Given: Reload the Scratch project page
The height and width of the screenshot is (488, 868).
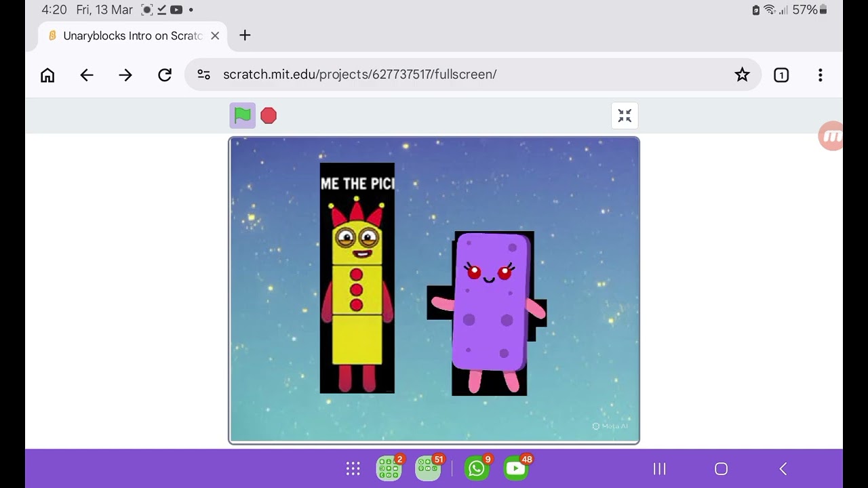Looking at the screenshot, I should point(165,75).
